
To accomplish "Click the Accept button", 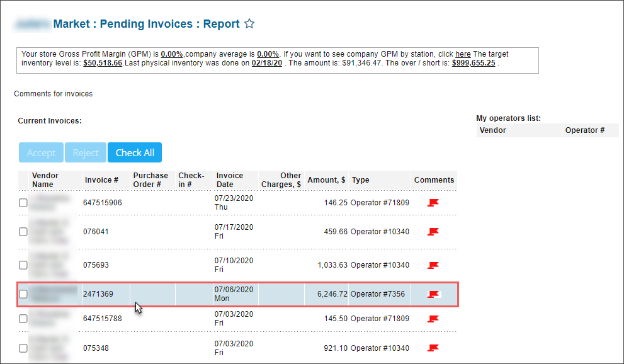I will tap(40, 152).
